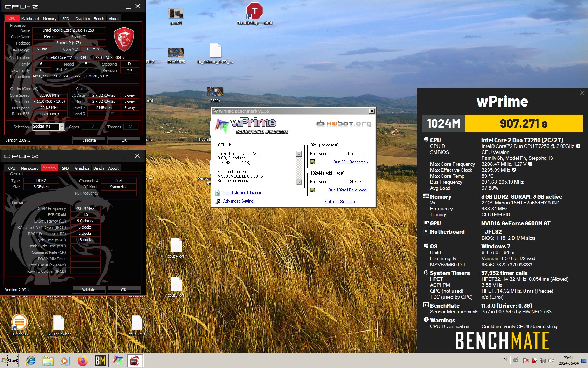Screen dimensions: 588x368
Task: Switch to the Memory tab in the upper CPU-Z window
Action: point(50,19)
